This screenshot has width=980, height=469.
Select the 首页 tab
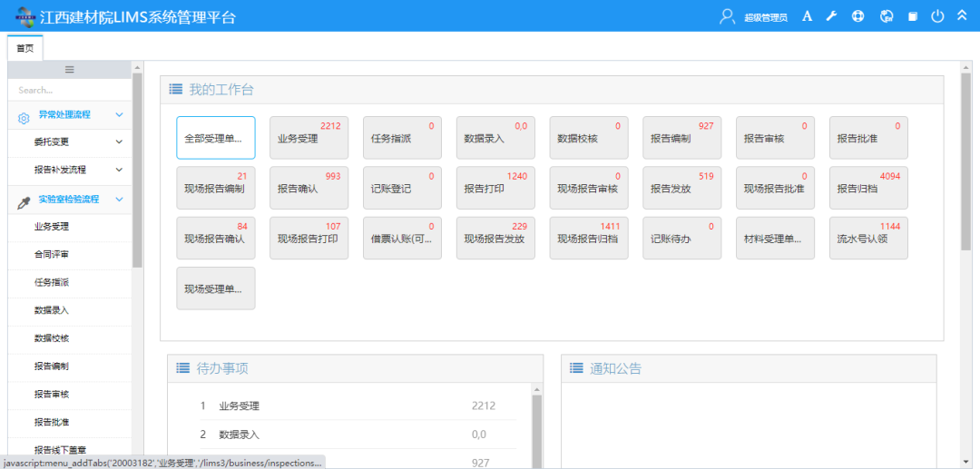25,48
